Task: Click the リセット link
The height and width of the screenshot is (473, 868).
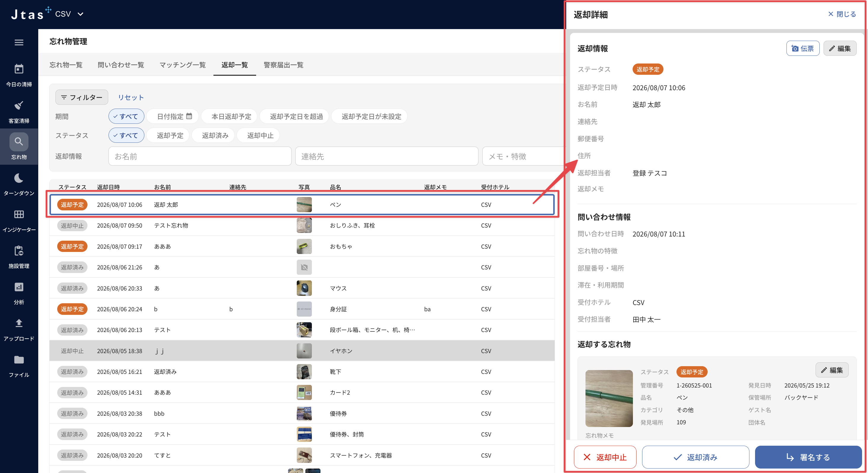Action: [x=131, y=97]
